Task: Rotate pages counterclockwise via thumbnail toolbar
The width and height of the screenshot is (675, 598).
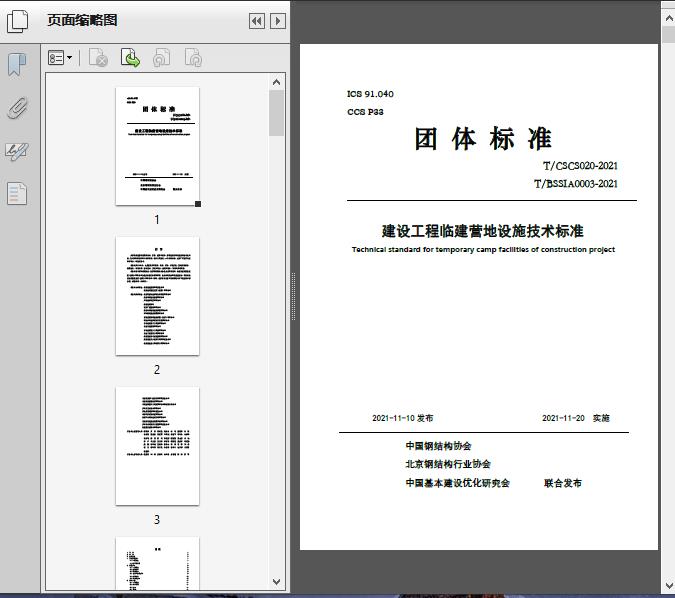Action: 161,59
